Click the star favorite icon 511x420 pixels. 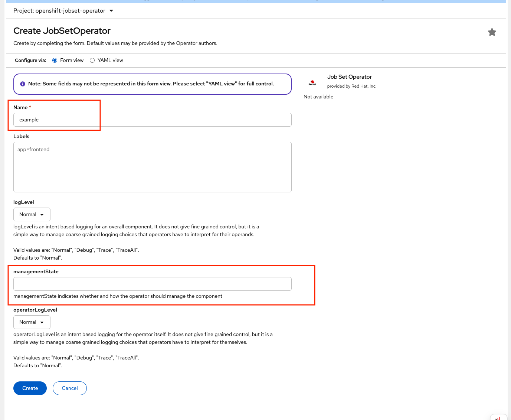point(492,32)
